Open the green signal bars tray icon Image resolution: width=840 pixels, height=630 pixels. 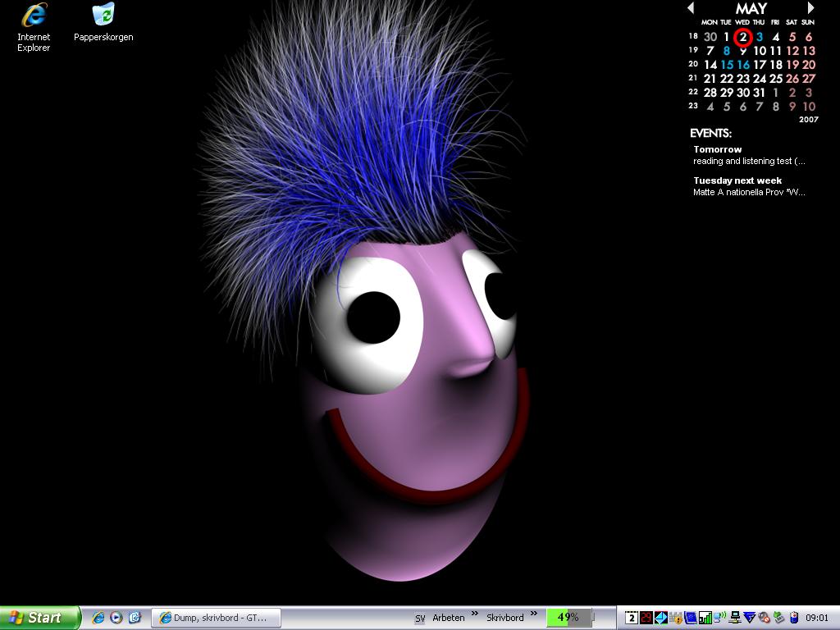[x=705, y=618]
